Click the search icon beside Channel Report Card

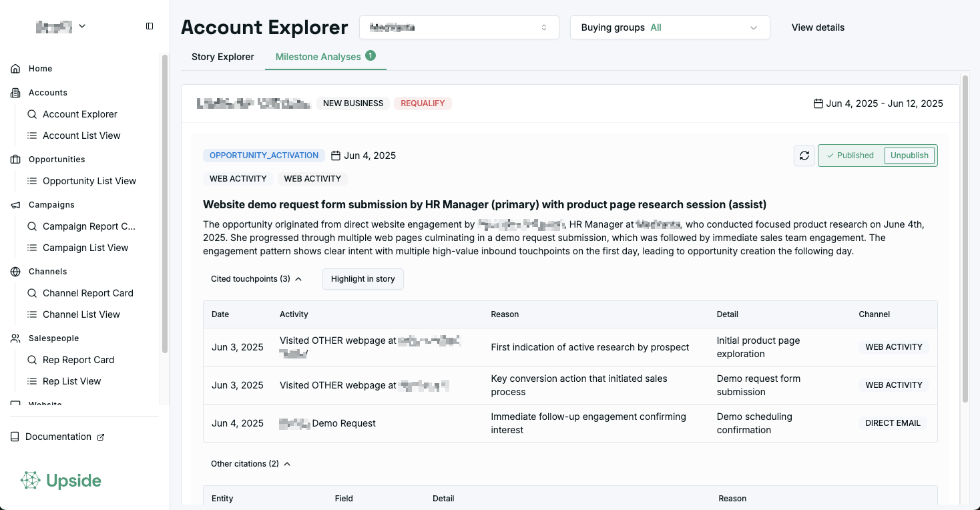point(32,293)
